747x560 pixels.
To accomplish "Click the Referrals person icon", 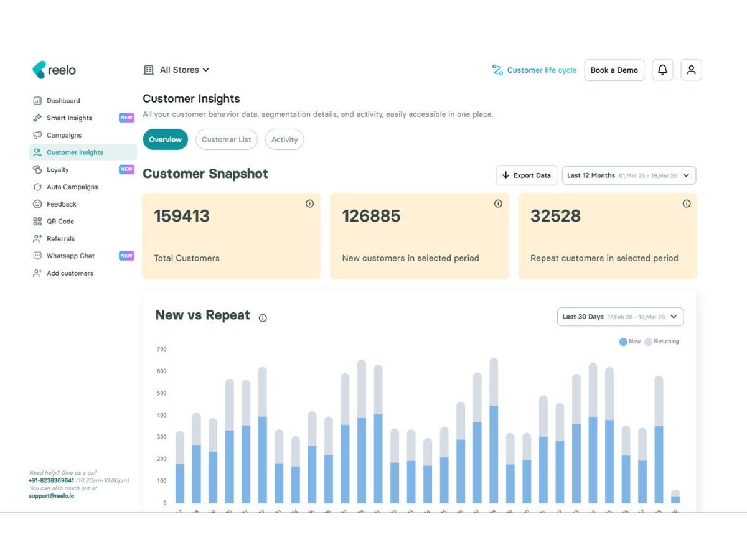I will coord(37,238).
